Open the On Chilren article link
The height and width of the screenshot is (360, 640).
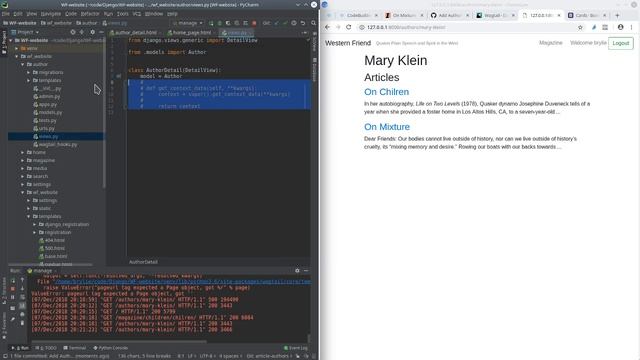(x=386, y=92)
